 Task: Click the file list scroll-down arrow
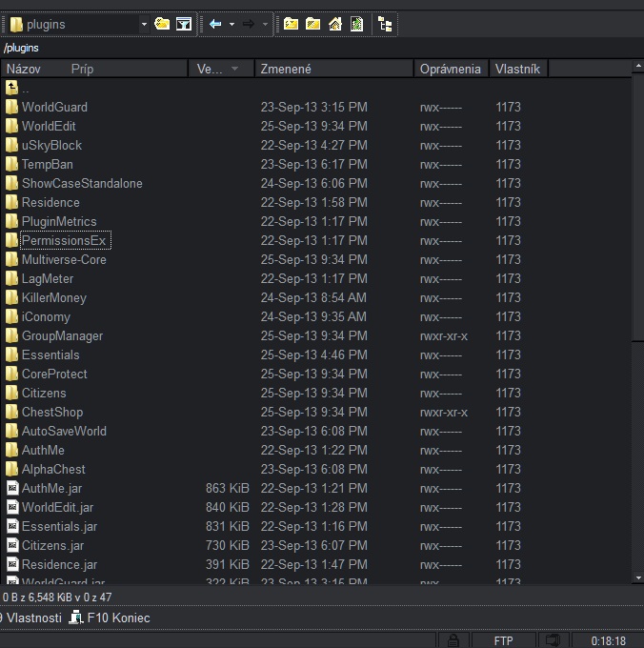click(637, 577)
